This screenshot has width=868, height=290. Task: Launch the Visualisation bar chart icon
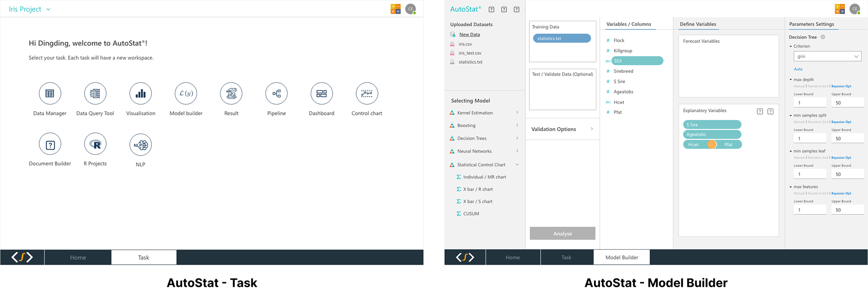(x=141, y=94)
